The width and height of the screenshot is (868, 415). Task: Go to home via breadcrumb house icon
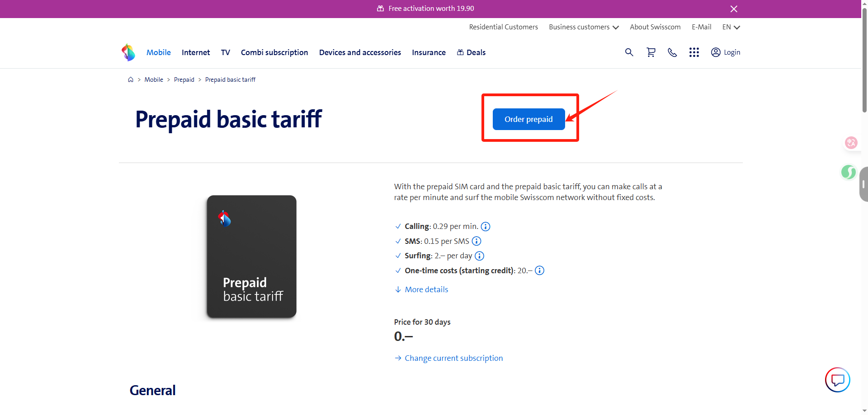131,79
